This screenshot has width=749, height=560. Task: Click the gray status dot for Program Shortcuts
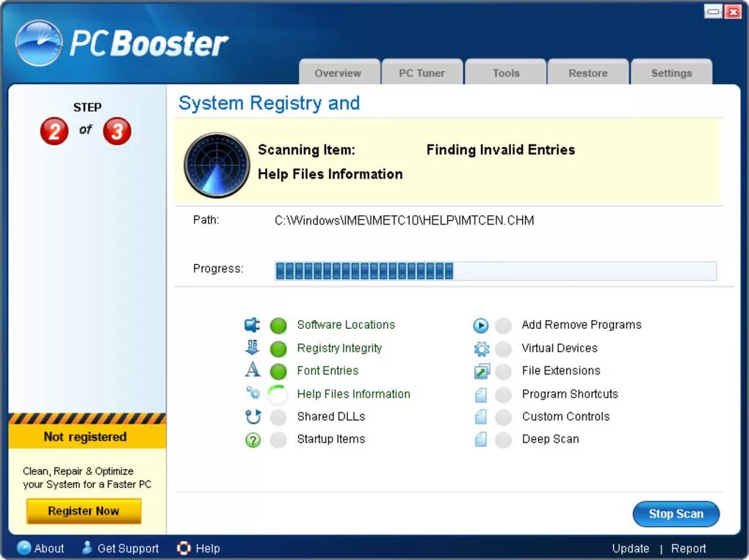[x=504, y=394]
